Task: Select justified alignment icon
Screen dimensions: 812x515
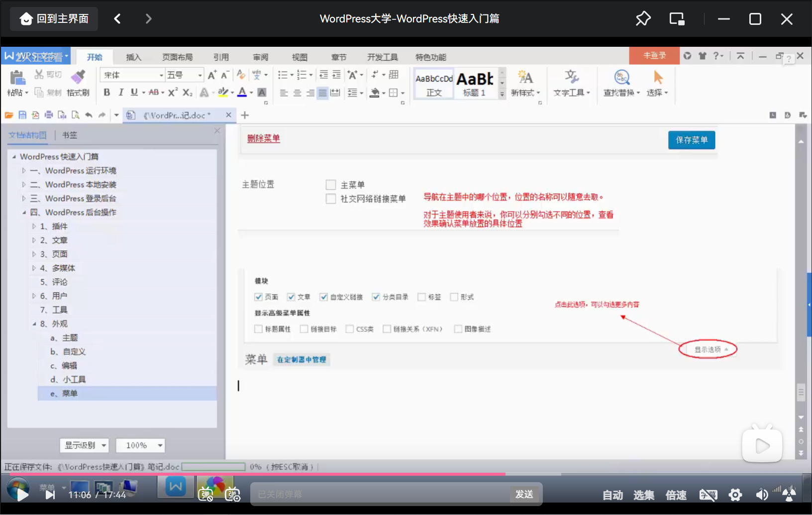Action: pyautogui.click(x=322, y=93)
